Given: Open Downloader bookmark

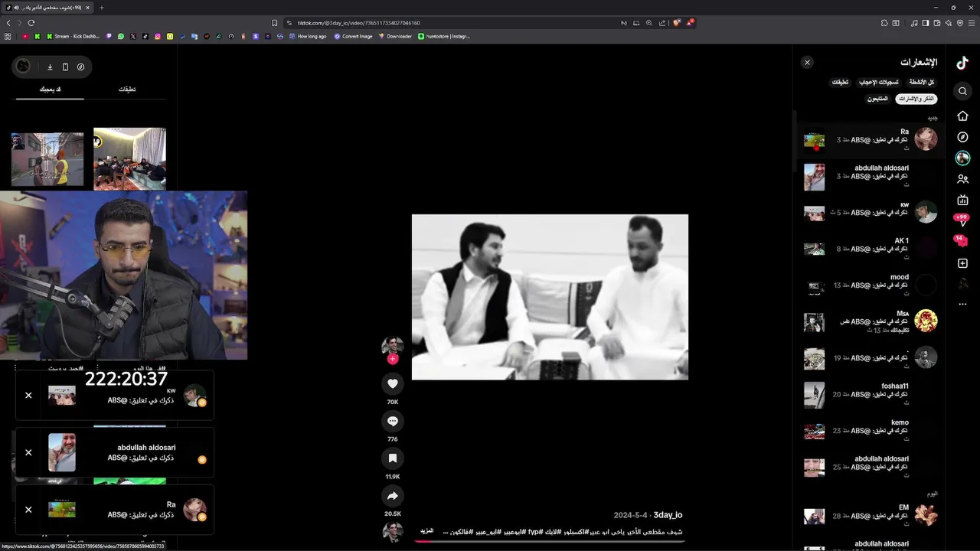Looking at the screenshot, I should pos(395,36).
